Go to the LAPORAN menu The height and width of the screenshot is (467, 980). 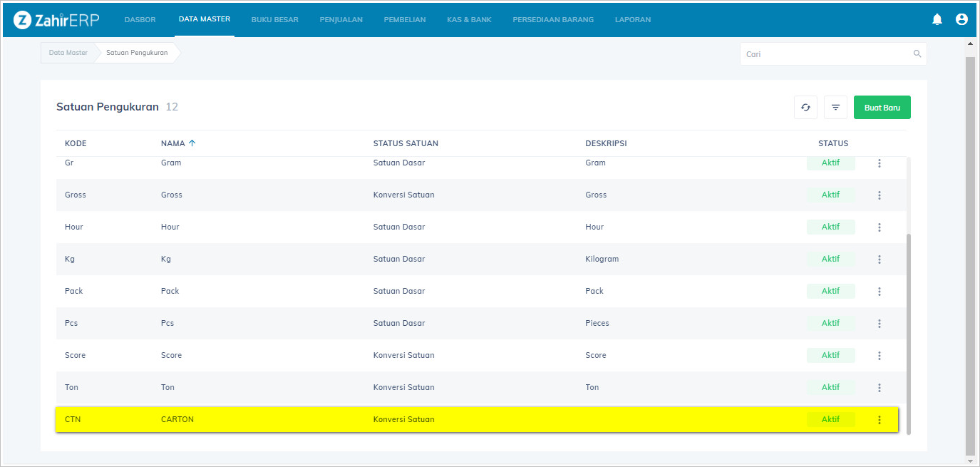coord(632,20)
